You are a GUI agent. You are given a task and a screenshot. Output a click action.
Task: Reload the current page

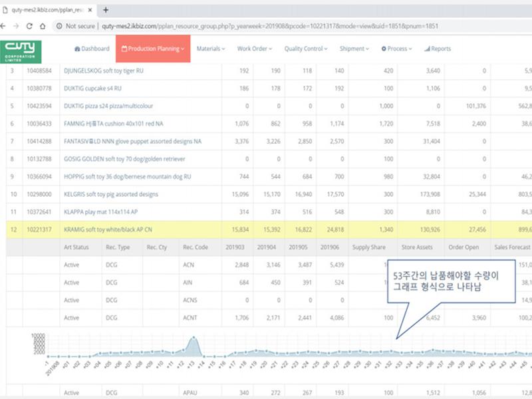point(29,26)
